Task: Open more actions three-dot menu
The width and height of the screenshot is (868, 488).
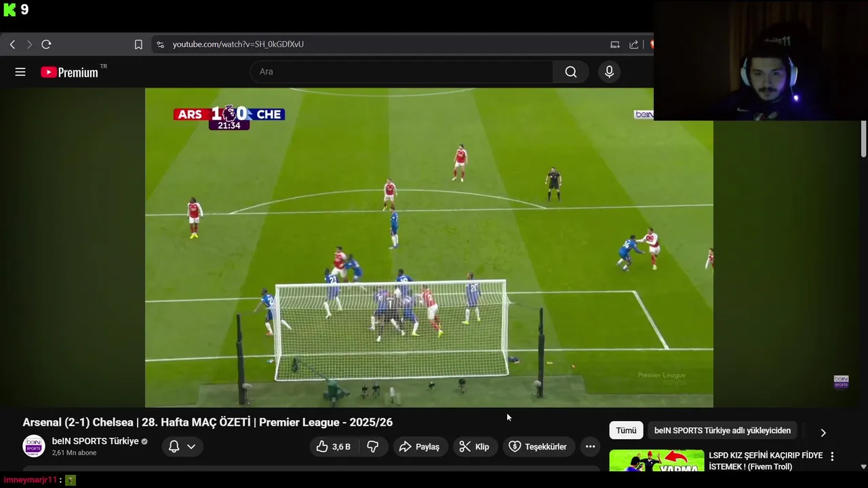Action: [590, 447]
